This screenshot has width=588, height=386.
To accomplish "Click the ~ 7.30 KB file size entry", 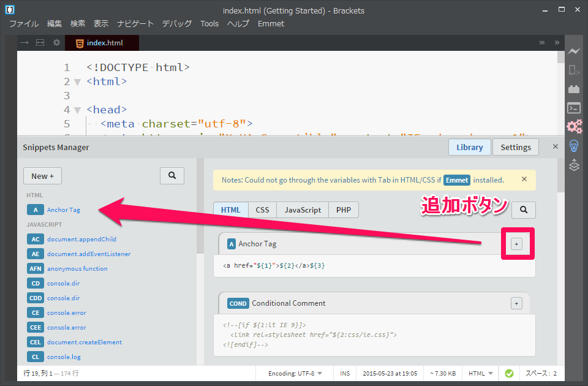I will click(443, 373).
